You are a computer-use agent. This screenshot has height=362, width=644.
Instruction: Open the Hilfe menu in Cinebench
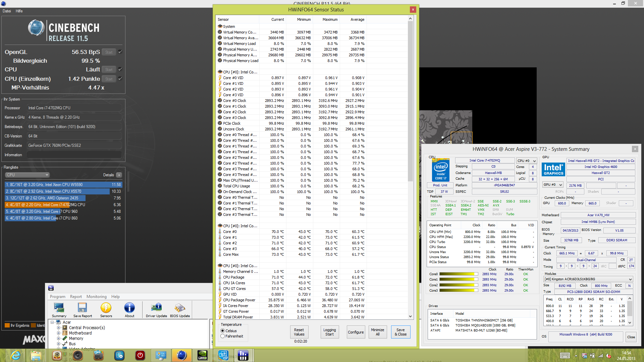(x=19, y=11)
